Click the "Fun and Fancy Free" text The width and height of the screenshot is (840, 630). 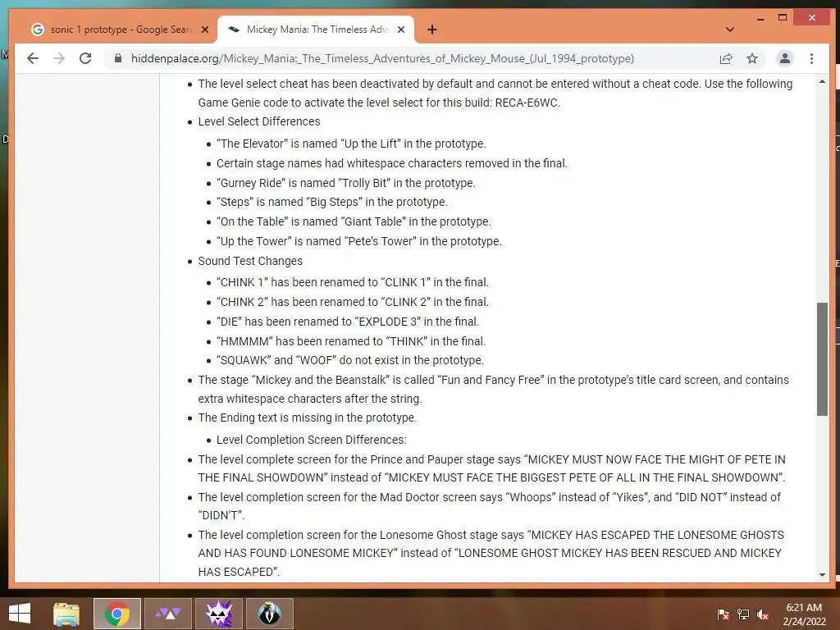pos(491,380)
